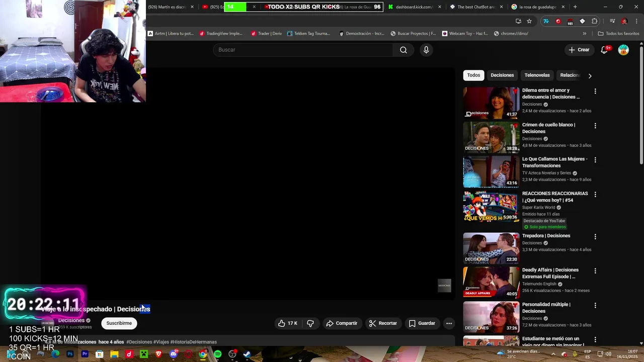Switch to The best ChatBot tab
644x362 pixels.
(x=475, y=7)
